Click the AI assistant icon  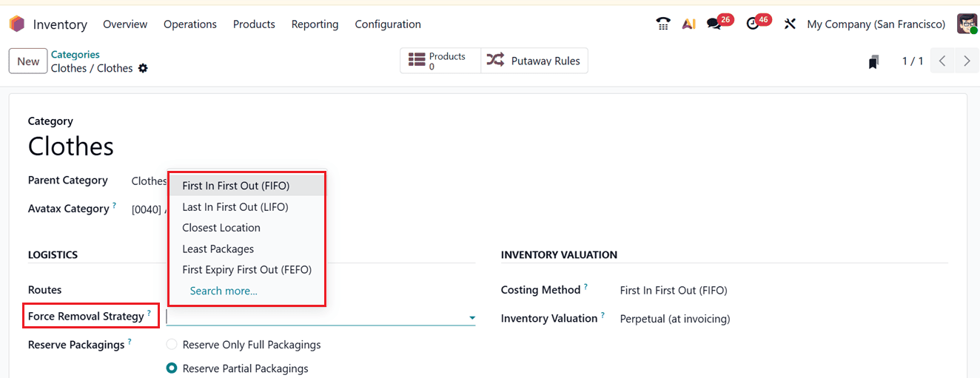point(688,24)
